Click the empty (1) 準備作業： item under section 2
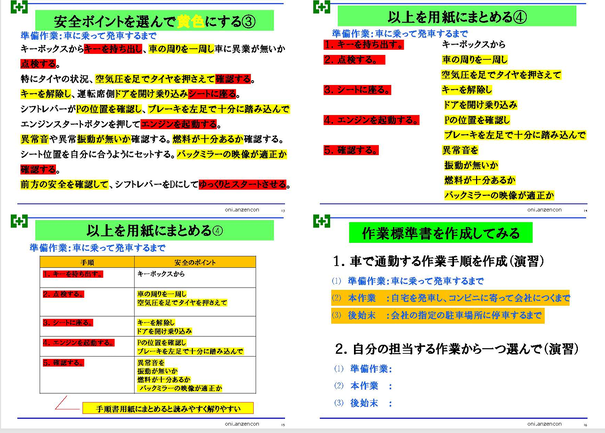 click(x=363, y=369)
